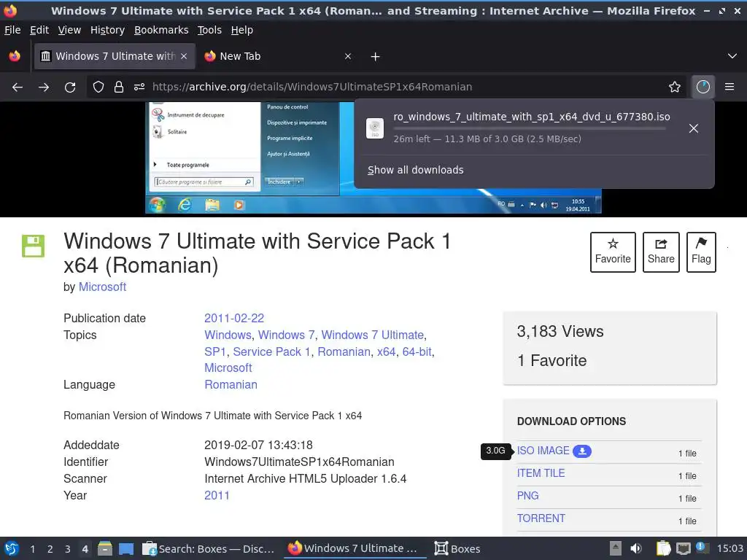
Task: Click the download progress bar of ISO
Action: tap(530, 128)
